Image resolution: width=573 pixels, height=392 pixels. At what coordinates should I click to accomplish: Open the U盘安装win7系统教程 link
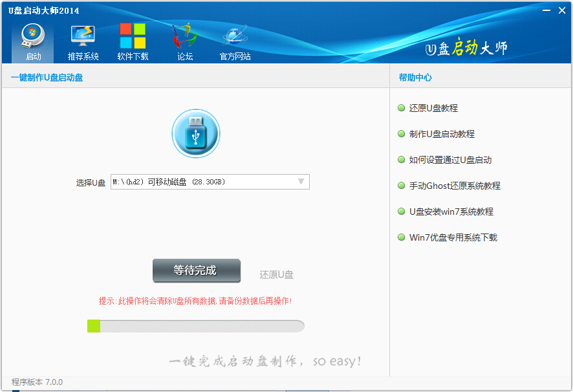tap(451, 212)
